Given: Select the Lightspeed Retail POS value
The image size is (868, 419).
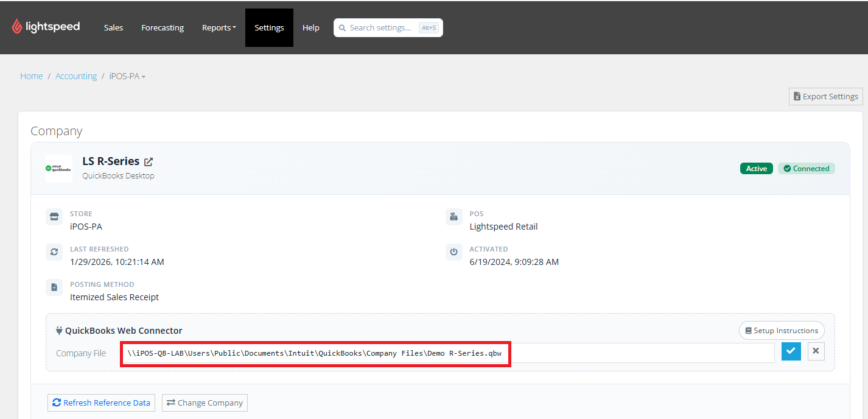Looking at the screenshot, I should pyautogui.click(x=503, y=227).
